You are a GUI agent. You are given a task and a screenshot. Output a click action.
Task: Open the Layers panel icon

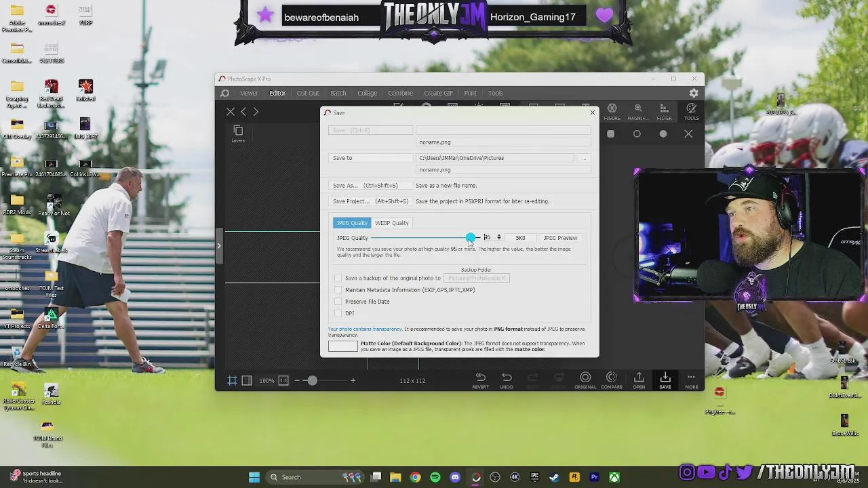point(238,133)
